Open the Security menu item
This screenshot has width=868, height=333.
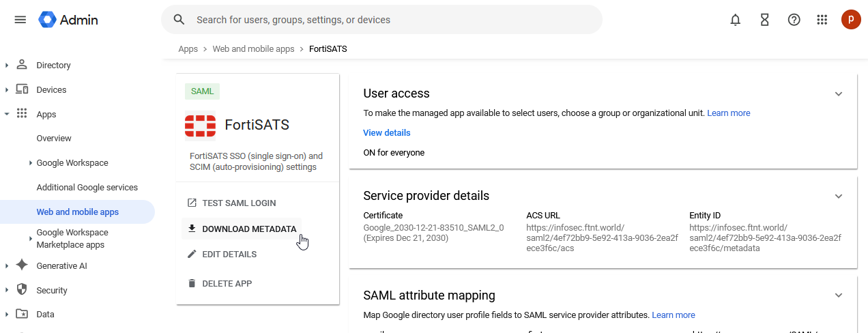click(52, 291)
